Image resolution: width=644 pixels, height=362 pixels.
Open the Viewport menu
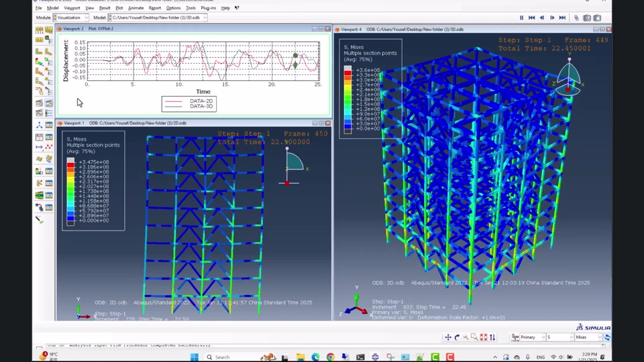pos(72,8)
